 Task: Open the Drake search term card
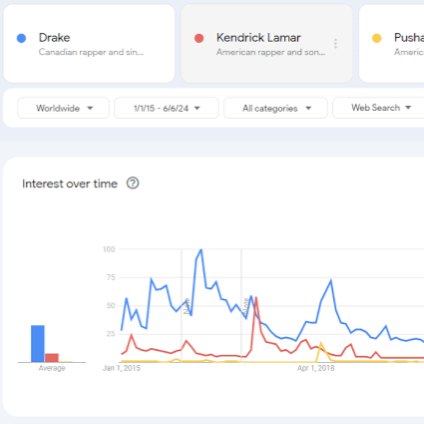(x=89, y=43)
